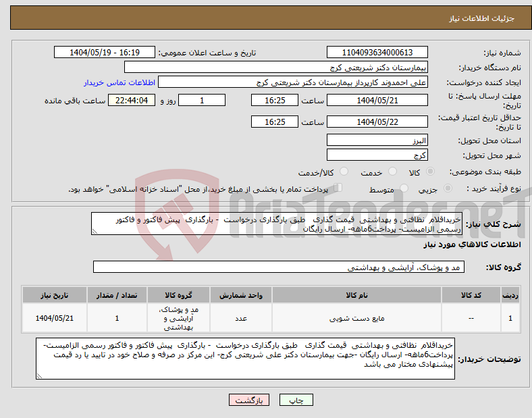Click goods group field مد و پوشاک
This screenshot has height=418, width=532.
279,267
